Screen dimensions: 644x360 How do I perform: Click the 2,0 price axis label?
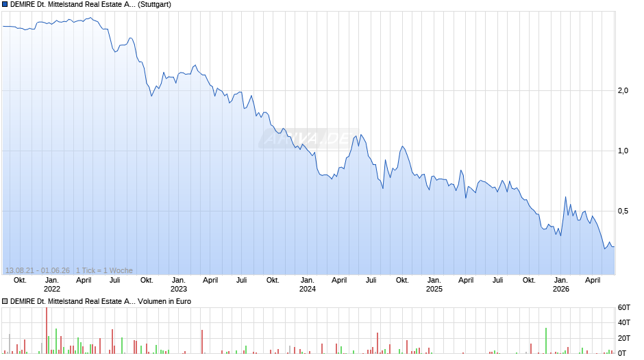click(623, 91)
